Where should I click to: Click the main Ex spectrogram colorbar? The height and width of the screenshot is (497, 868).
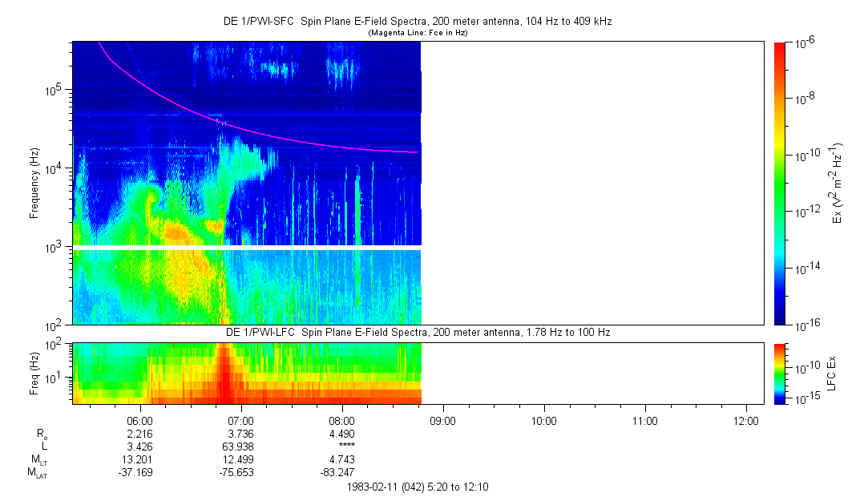coord(781,183)
